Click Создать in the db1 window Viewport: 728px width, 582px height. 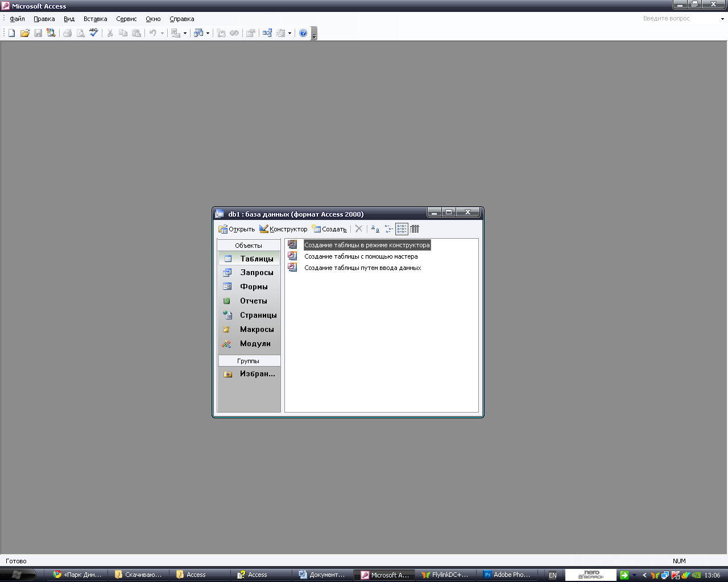pyautogui.click(x=329, y=229)
